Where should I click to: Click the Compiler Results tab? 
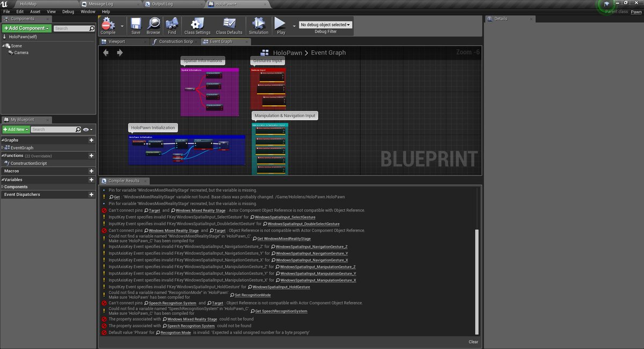coord(123,181)
